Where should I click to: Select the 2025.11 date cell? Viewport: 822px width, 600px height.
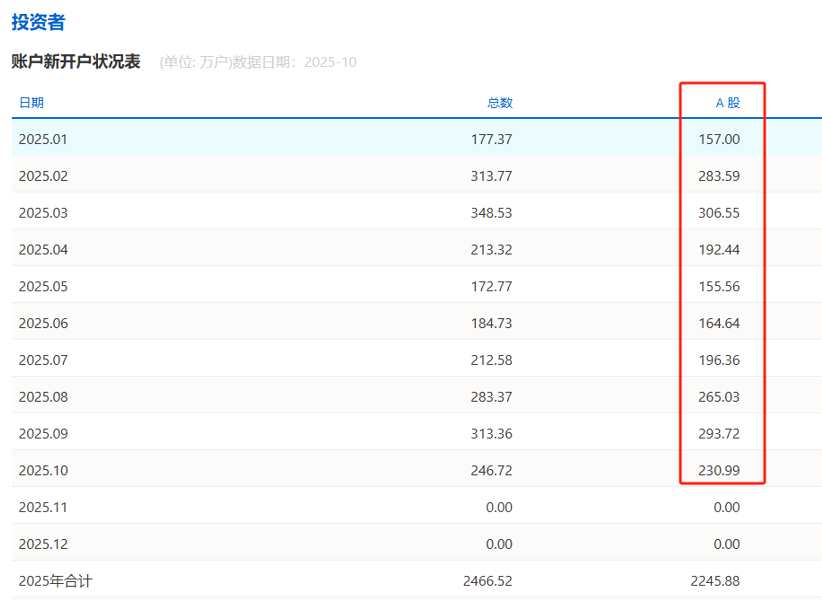43,507
